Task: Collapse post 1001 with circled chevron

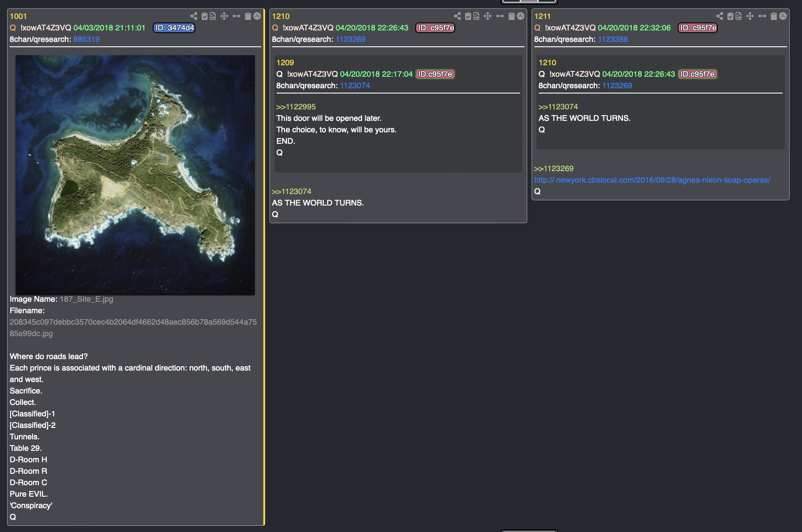Action: tap(257, 16)
